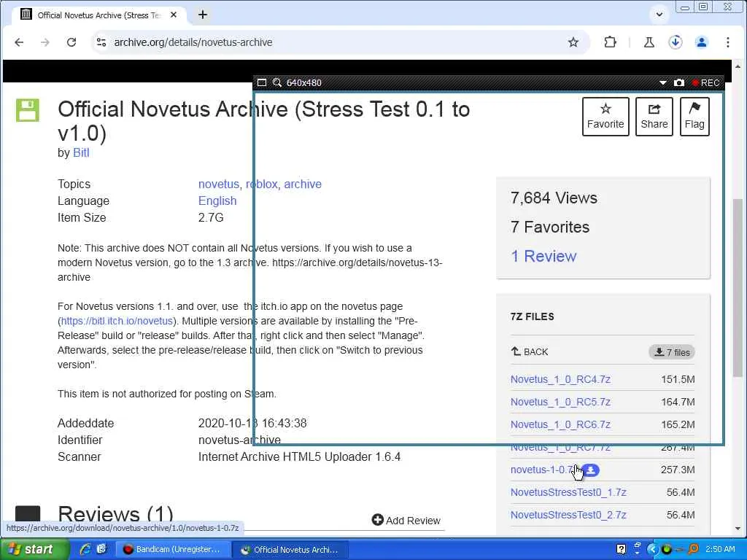Image resolution: width=747 pixels, height=560 pixels.
Task: Click the 2.7G item size value
Action: 211,217
